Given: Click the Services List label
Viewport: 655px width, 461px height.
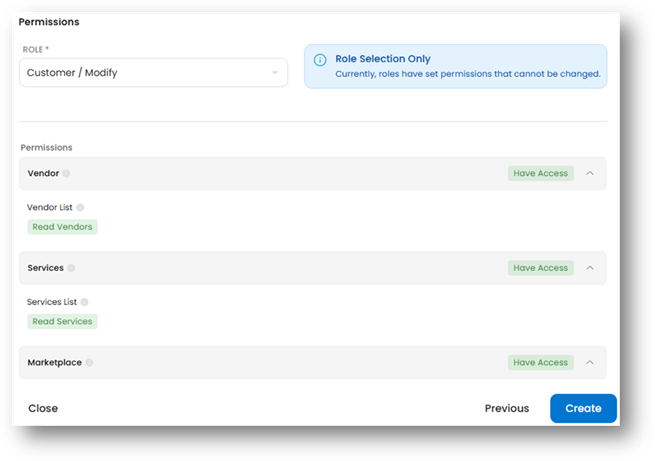Looking at the screenshot, I should (x=52, y=302).
